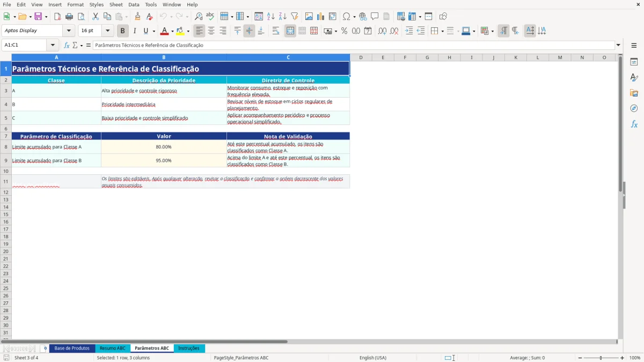Open Find and Replace icon
This screenshot has height=362, width=644.
(199, 17)
